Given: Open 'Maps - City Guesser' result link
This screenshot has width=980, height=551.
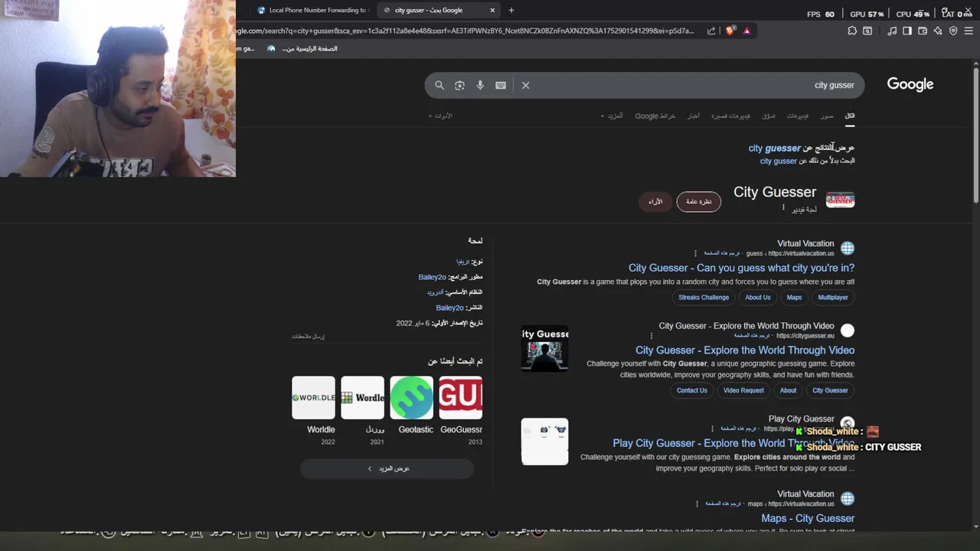Looking at the screenshot, I should (x=808, y=518).
